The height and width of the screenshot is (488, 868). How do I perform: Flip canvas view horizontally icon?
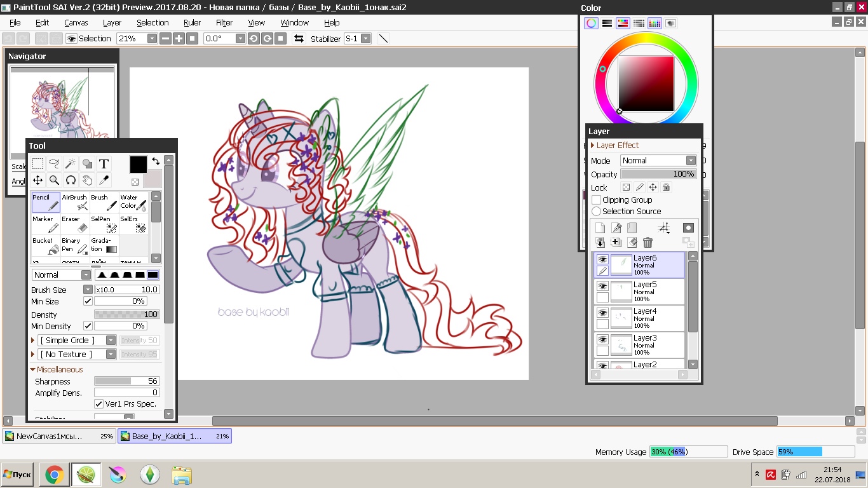[x=299, y=39]
